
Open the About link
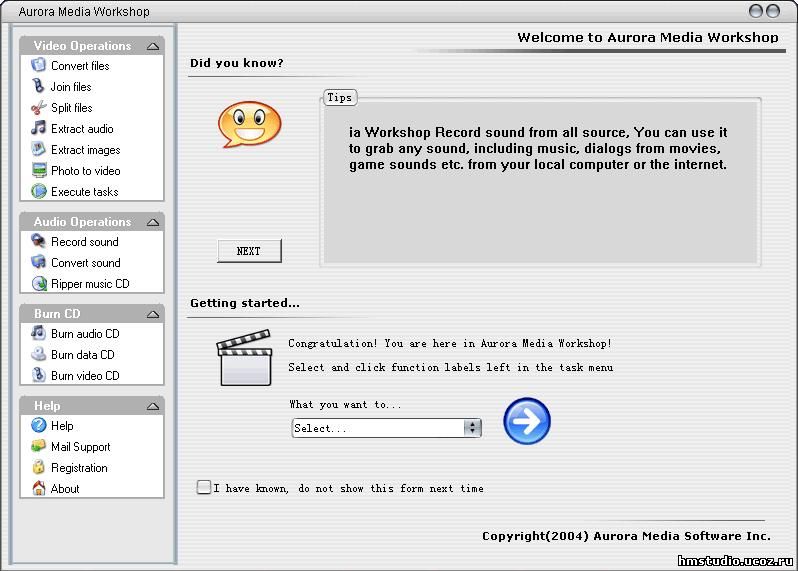(x=65, y=489)
